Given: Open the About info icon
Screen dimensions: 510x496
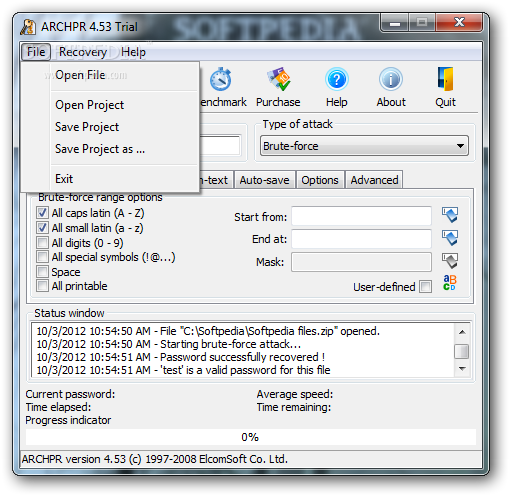Looking at the screenshot, I should click(x=391, y=79).
